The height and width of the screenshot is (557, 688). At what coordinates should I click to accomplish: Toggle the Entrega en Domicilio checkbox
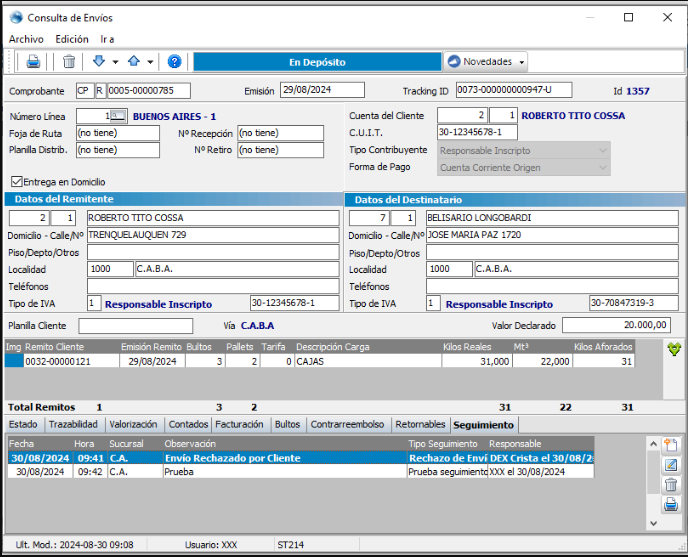[x=16, y=182]
